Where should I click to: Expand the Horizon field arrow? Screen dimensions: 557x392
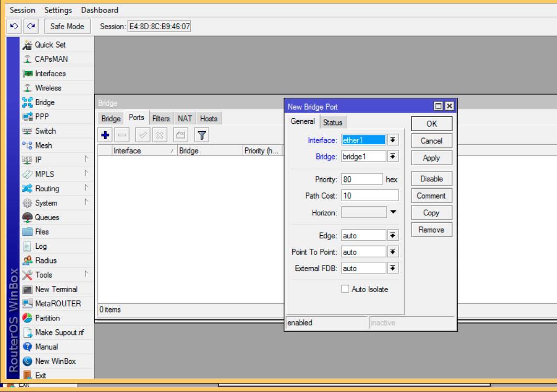(x=393, y=212)
